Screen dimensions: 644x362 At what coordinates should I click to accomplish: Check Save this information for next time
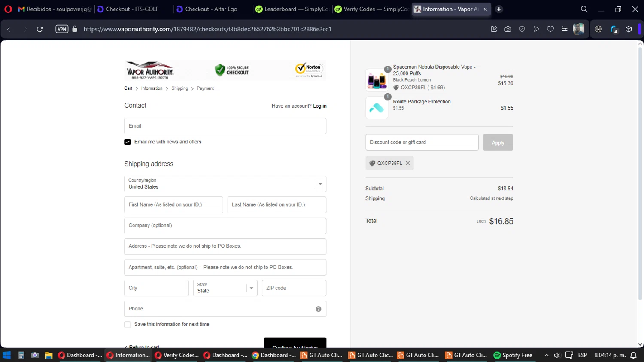tap(128, 325)
